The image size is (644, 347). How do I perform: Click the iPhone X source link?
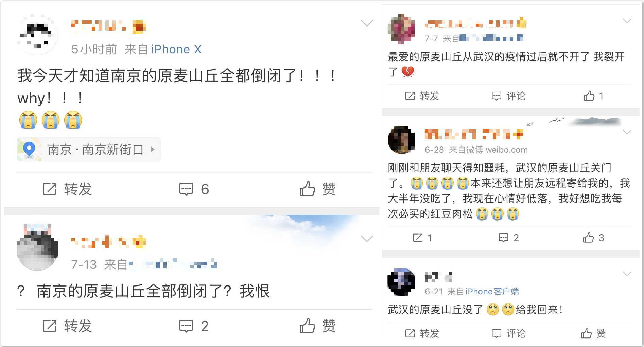click(x=176, y=49)
